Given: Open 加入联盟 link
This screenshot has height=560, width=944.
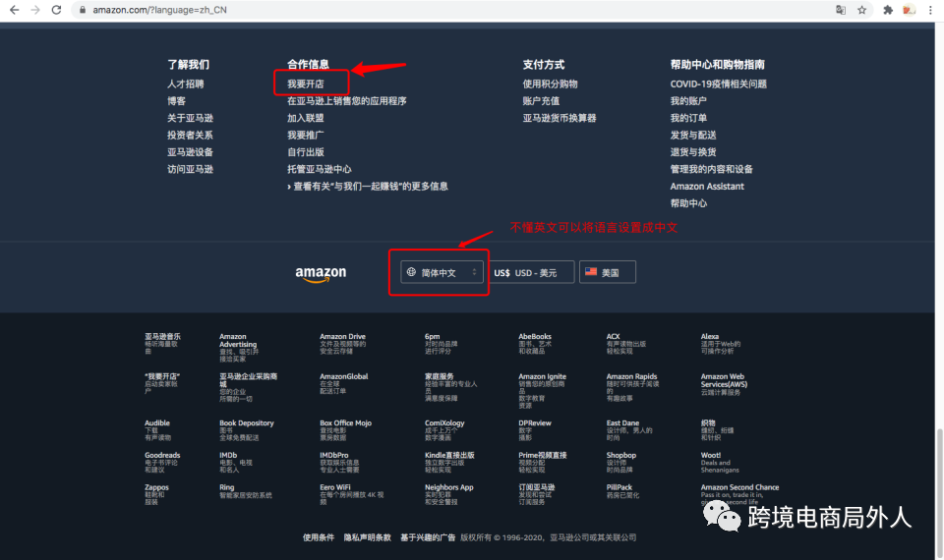Looking at the screenshot, I should 305,118.
